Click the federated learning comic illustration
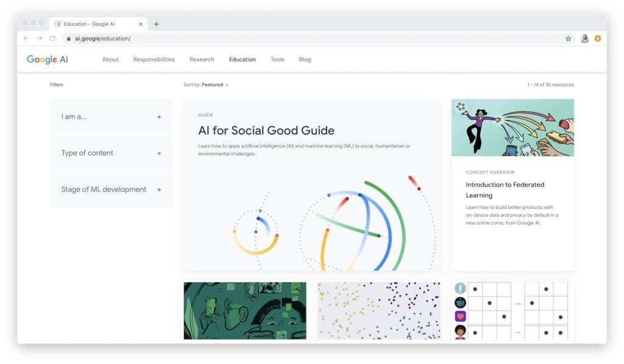This screenshot has height=364, width=624. 512,128
